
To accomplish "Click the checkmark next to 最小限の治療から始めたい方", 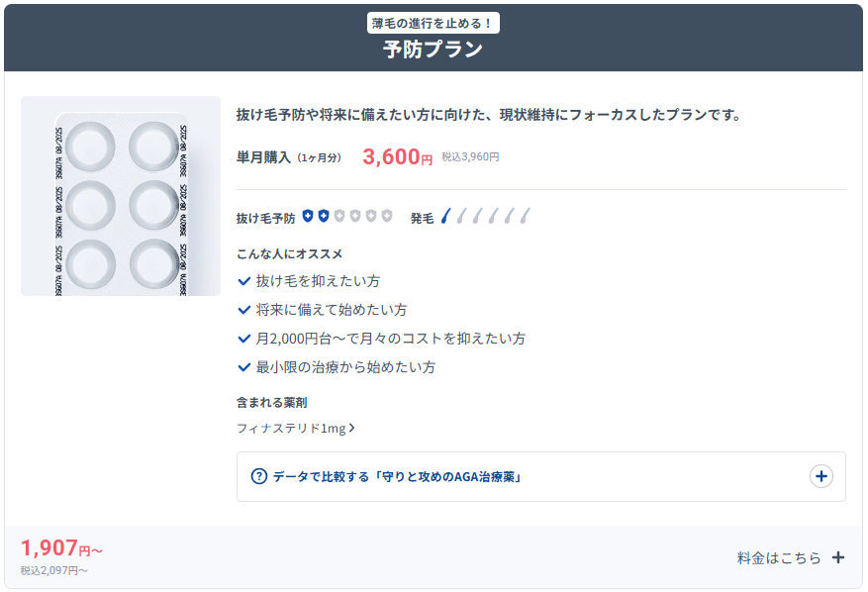I will coord(244,367).
